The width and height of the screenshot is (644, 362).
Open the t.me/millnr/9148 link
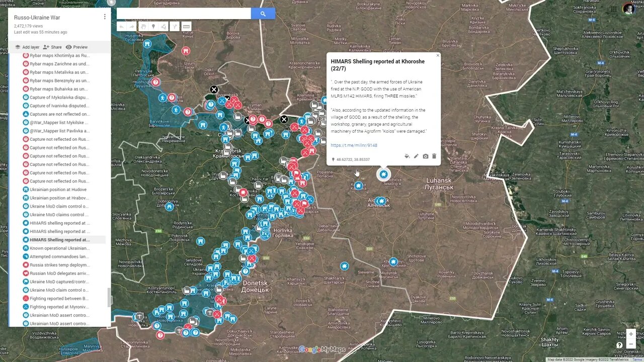pos(354,145)
